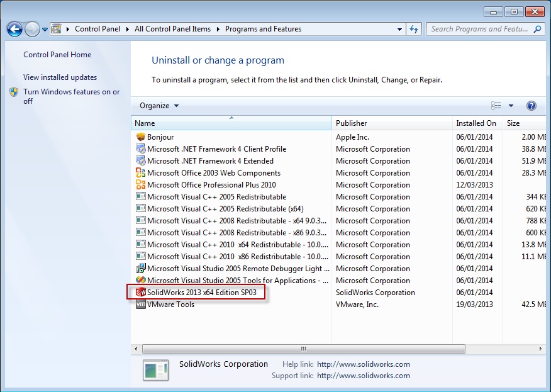551x392 pixels.
Task: Click the VMware Tools vm icon
Action: pos(140,304)
